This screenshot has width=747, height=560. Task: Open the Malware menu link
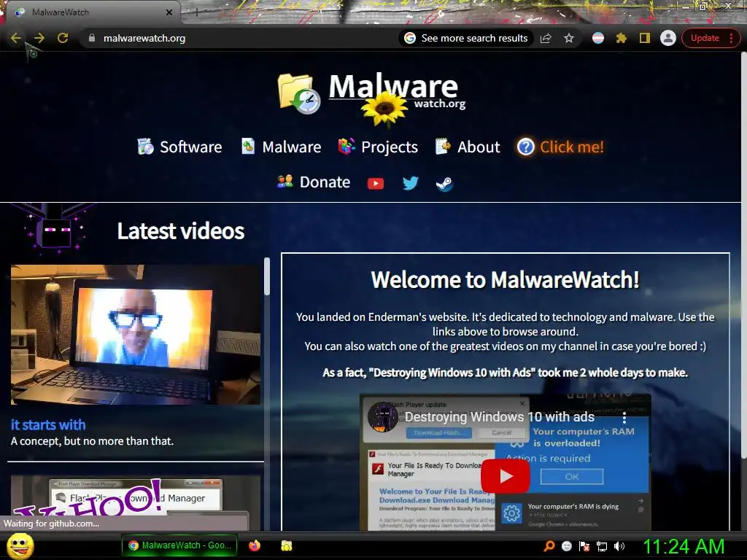[x=292, y=147]
